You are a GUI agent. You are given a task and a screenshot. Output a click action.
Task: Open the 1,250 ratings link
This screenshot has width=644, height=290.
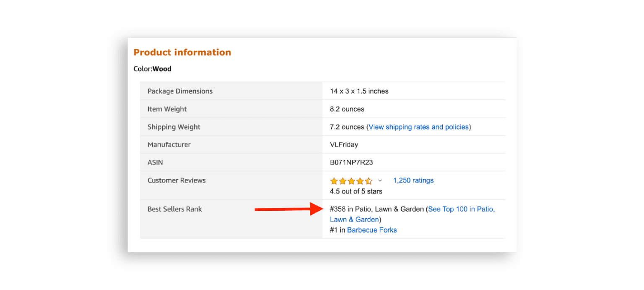(413, 180)
